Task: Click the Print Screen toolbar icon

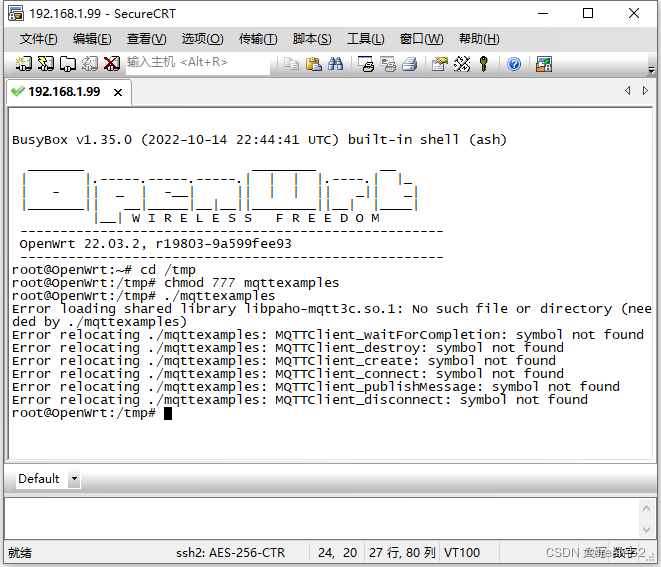Action: click(366, 64)
